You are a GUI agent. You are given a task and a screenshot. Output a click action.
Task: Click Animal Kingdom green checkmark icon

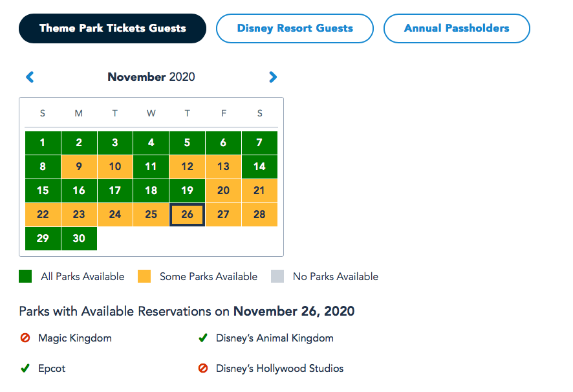[203, 338]
